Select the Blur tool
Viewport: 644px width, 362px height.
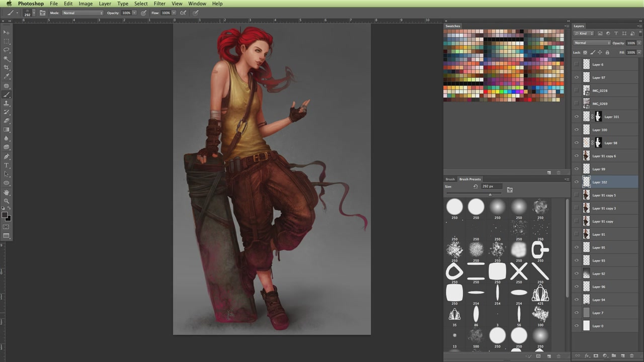[7, 138]
